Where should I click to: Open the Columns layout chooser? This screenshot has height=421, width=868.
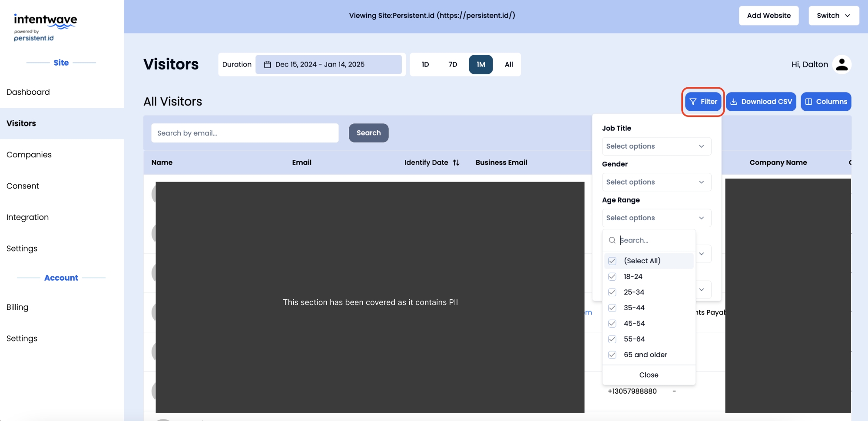click(x=825, y=102)
